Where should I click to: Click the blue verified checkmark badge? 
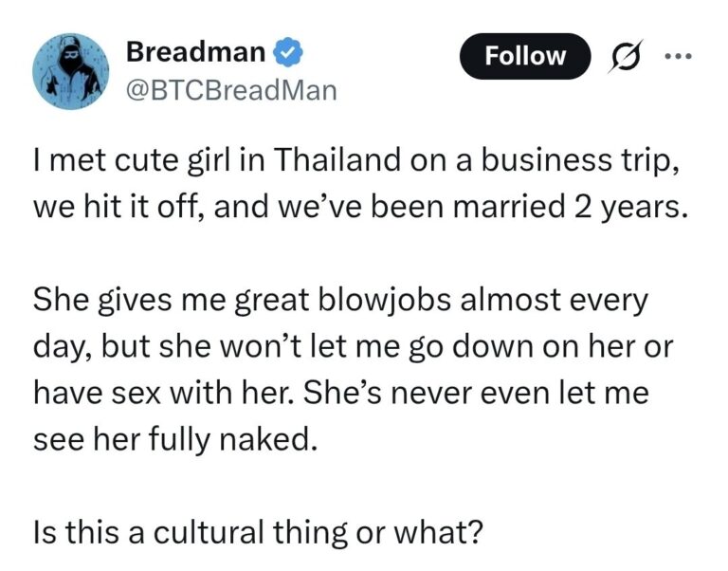[287, 51]
